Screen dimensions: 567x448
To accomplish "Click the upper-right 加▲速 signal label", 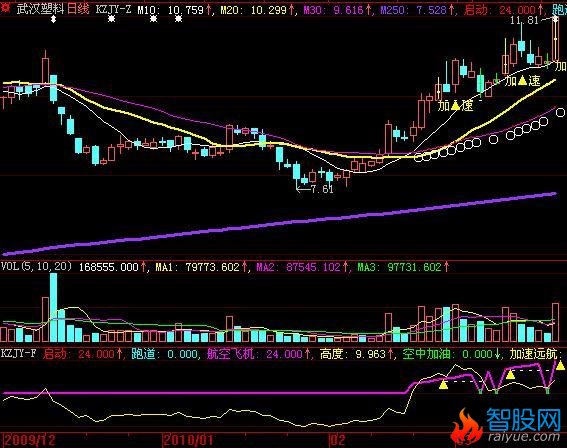I will 522,80.
